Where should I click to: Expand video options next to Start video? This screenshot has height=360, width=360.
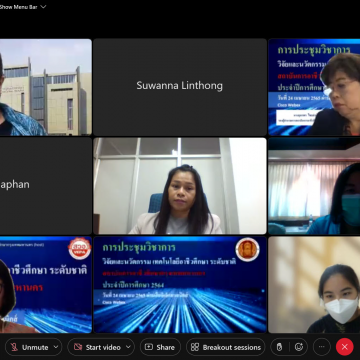[x=128, y=347]
